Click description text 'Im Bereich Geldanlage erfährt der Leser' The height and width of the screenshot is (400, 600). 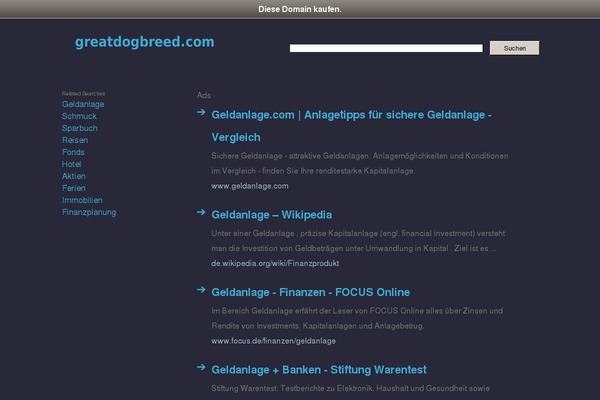tap(357, 318)
